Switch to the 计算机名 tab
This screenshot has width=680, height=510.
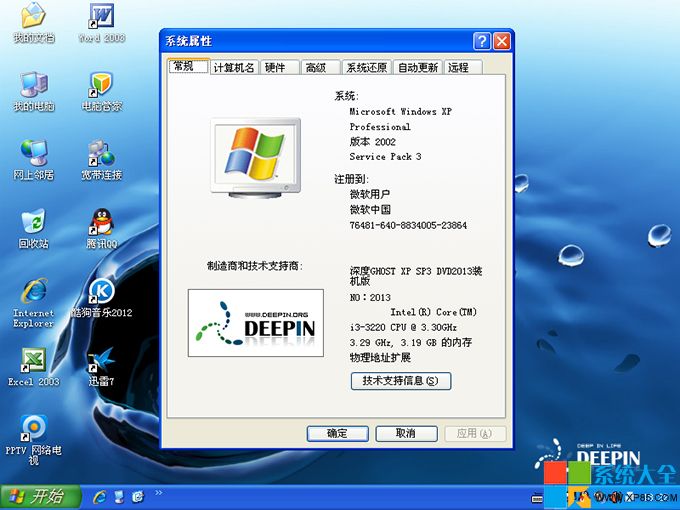[234, 68]
